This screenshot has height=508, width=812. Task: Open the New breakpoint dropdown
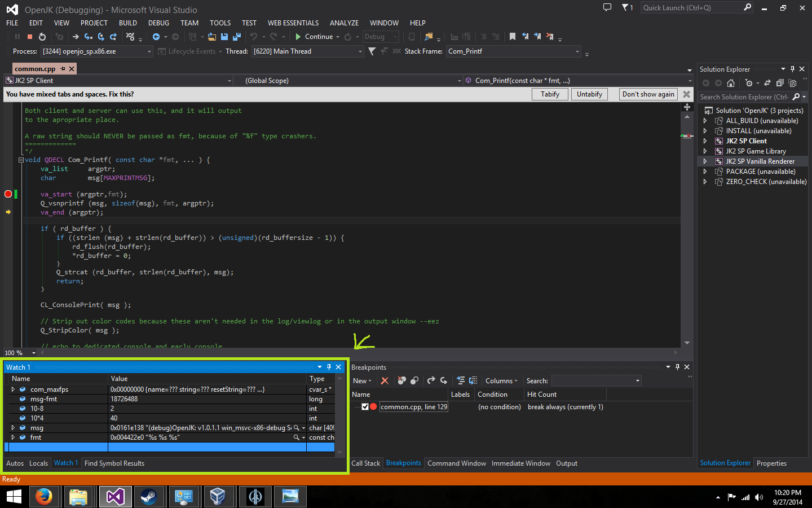tap(362, 381)
